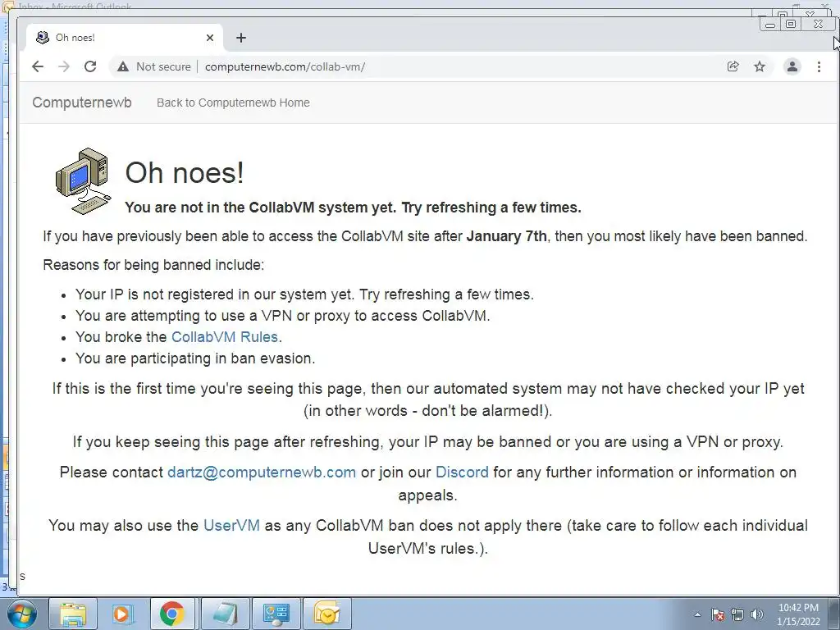Maximize the Chrome window

tap(790, 24)
